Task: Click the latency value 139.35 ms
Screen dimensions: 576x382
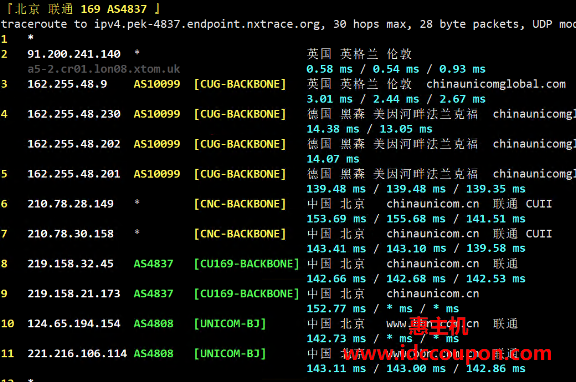Action: click(496, 189)
